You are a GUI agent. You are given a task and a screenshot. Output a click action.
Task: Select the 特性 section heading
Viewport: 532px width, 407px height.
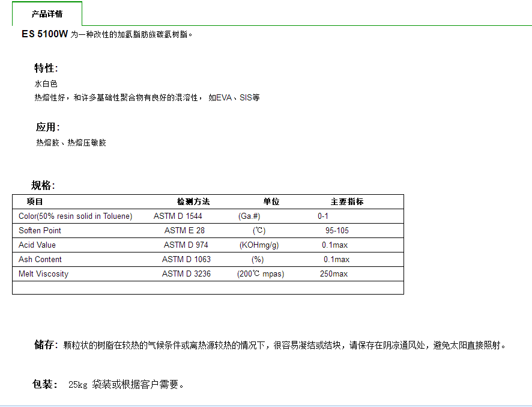tap(46, 68)
